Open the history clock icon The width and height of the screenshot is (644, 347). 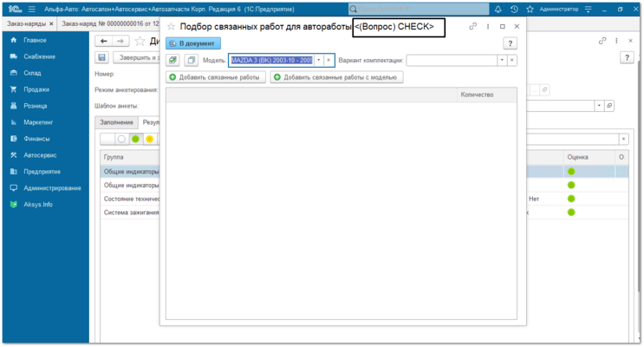point(514,9)
